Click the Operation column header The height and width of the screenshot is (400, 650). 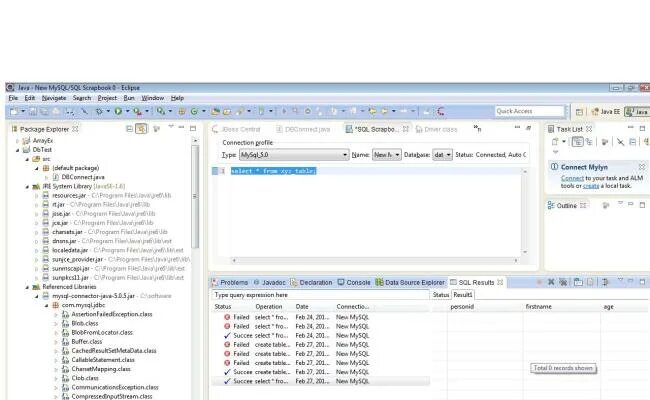(x=269, y=307)
